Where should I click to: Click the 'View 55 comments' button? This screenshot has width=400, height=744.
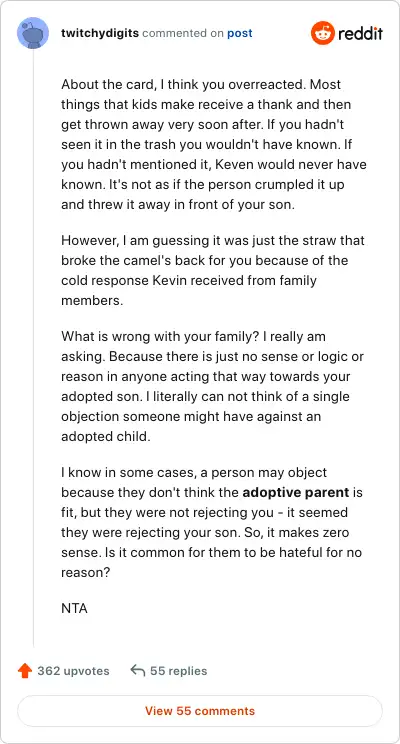(x=200, y=711)
